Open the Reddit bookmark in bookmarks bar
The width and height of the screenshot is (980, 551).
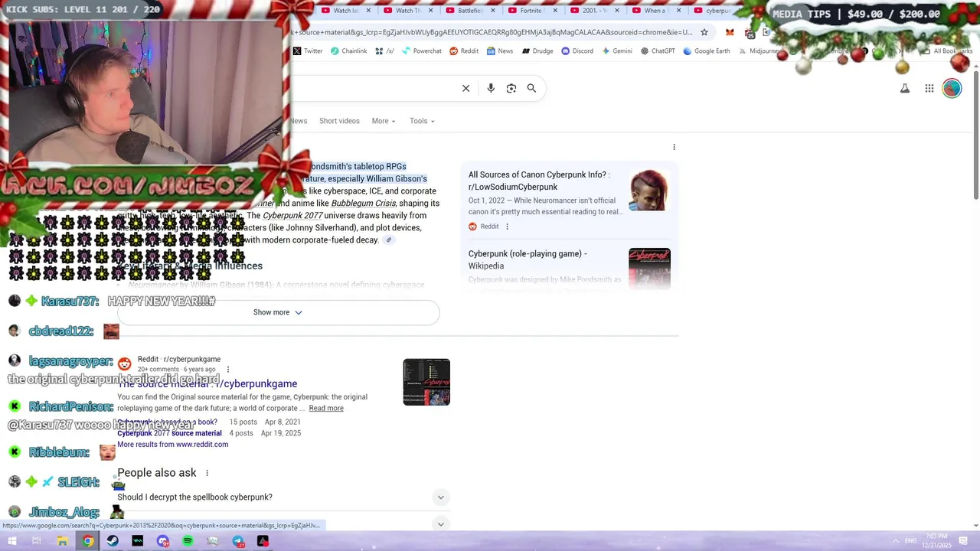pyautogui.click(x=464, y=51)
